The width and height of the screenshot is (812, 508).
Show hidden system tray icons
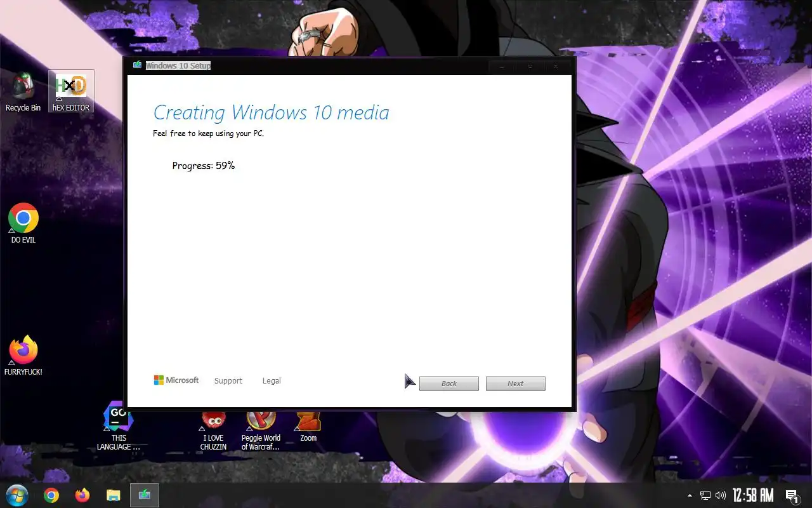point(690,495)
